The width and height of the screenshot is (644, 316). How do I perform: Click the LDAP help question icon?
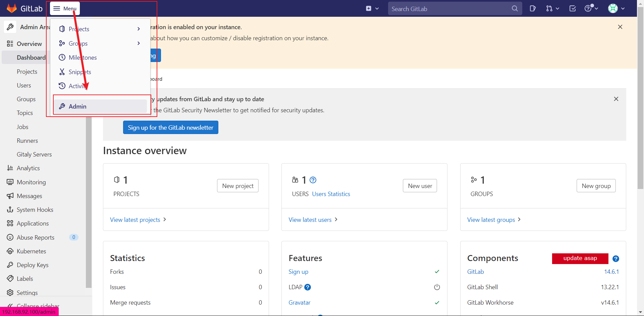coord(308,287)
